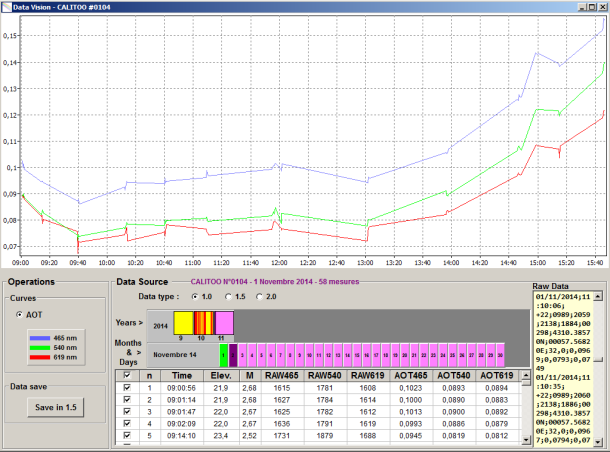
Task: Toggle the header select-all checkbox
Action: point(125,374)
